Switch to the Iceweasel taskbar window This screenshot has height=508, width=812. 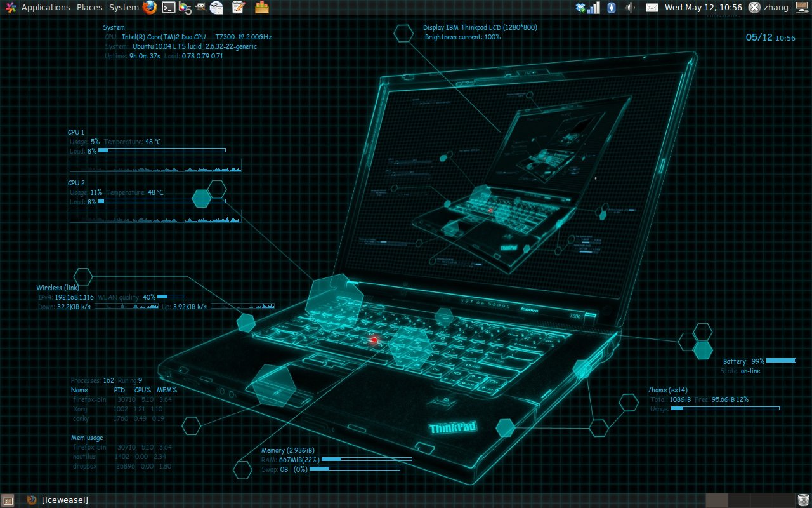click(58, 500)
